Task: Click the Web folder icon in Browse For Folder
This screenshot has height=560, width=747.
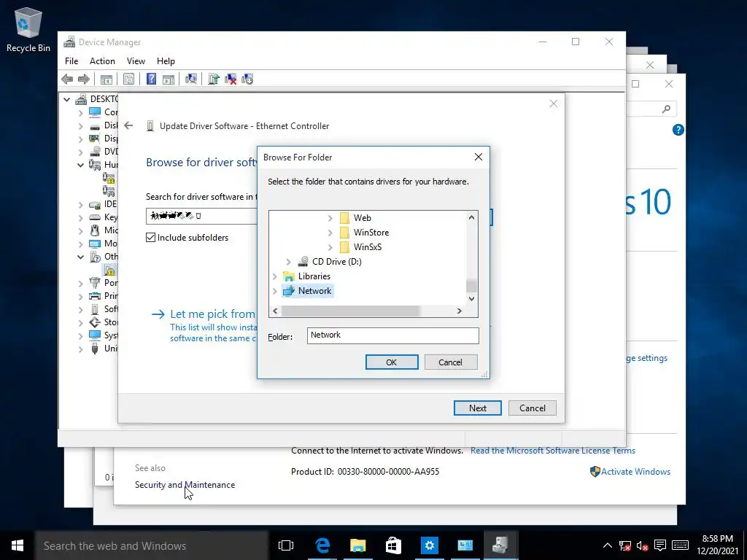Action: tap(344, 218)
